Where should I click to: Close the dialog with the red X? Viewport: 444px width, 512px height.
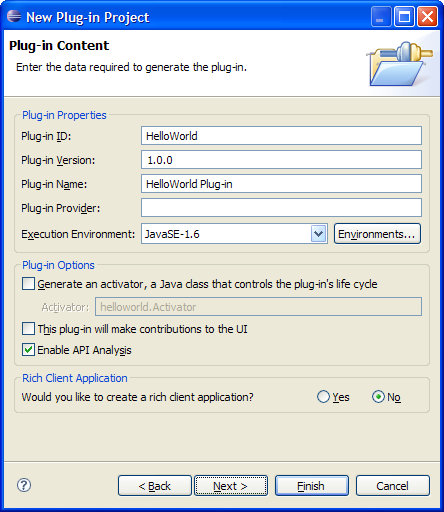coord(427,16)
